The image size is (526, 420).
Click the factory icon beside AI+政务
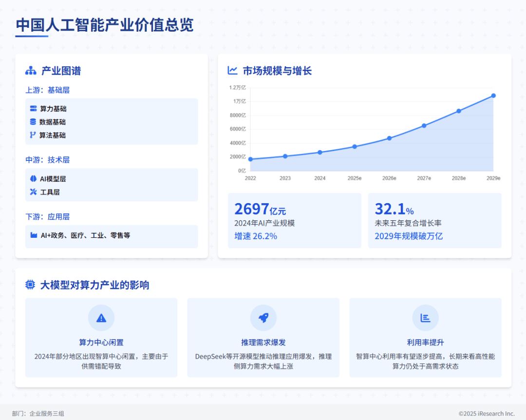pyautogui.click(x=34, y=235)
